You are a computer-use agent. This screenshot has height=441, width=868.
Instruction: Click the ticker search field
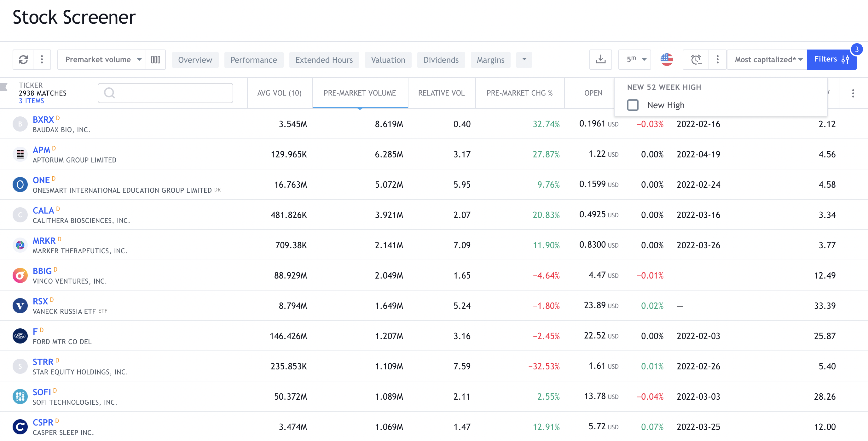tap(165, 93)
